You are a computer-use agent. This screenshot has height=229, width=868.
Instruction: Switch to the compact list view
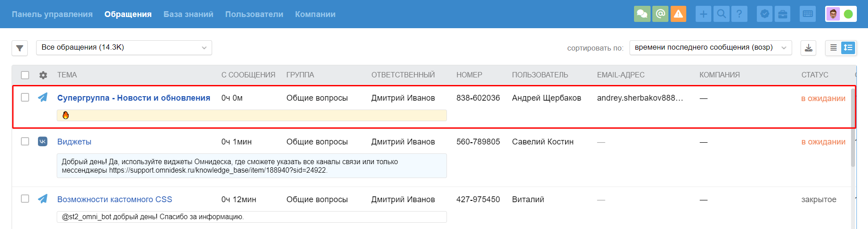coord(834,48)
